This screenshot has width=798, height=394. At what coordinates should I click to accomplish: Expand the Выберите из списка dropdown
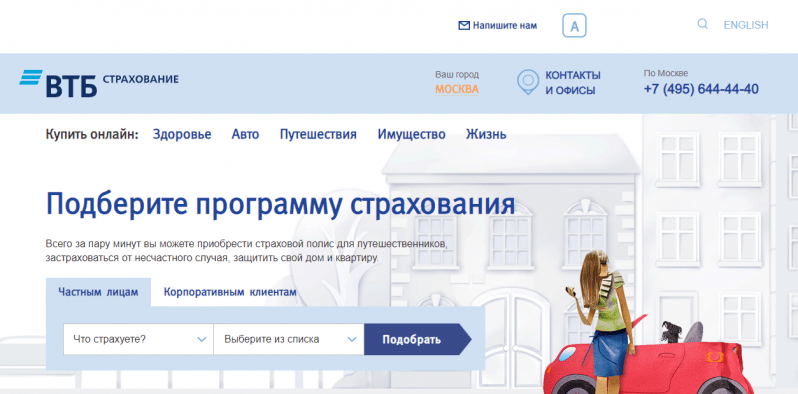pyautogui.click(x=289, y=339)
